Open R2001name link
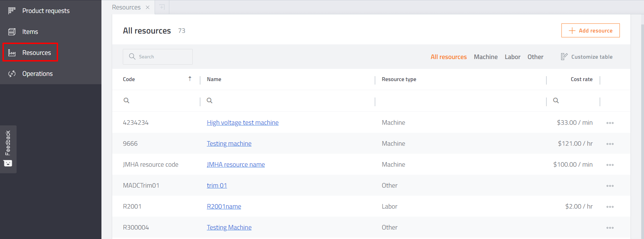 click(224, 207)
